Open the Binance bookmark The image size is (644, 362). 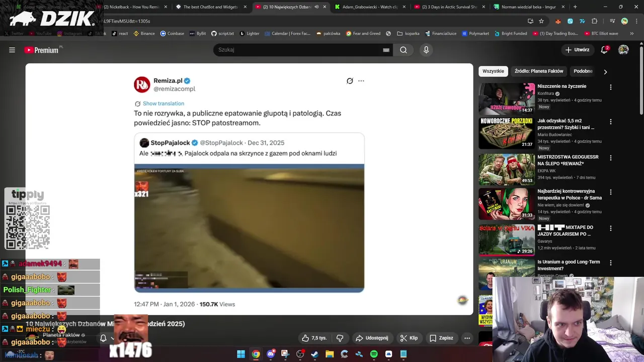click(x=144, y=33)
